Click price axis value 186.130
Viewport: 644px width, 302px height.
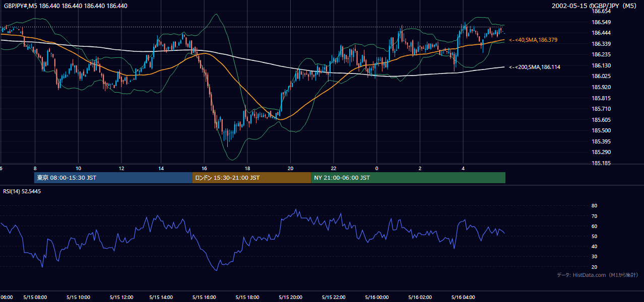(x=601, y=65)
